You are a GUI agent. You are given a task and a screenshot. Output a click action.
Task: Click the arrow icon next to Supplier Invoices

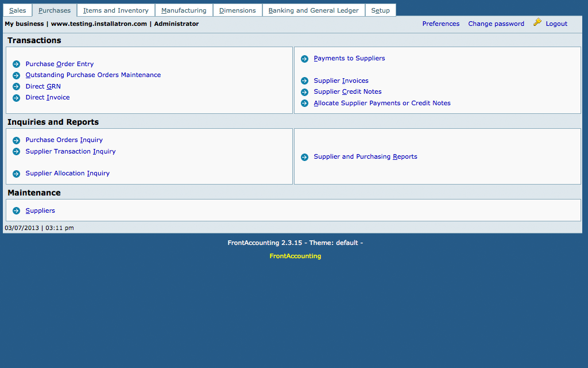[x=304, y=81]
